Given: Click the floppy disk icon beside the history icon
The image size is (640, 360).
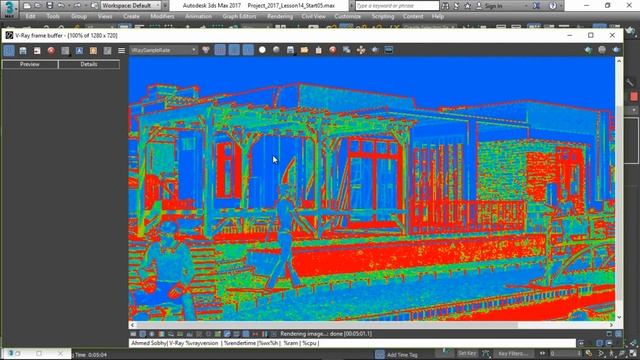Looking at the screenshot, I should click(23, 50).
